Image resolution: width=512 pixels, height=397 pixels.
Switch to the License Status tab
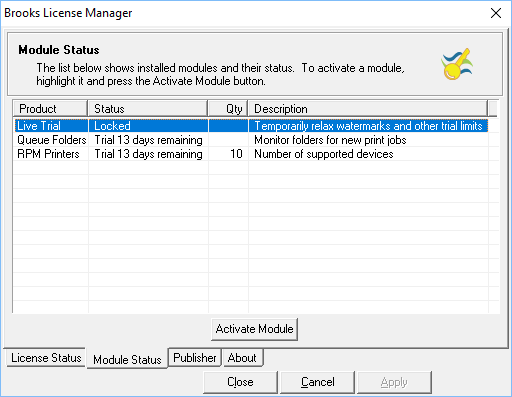[x=46, y=358]
